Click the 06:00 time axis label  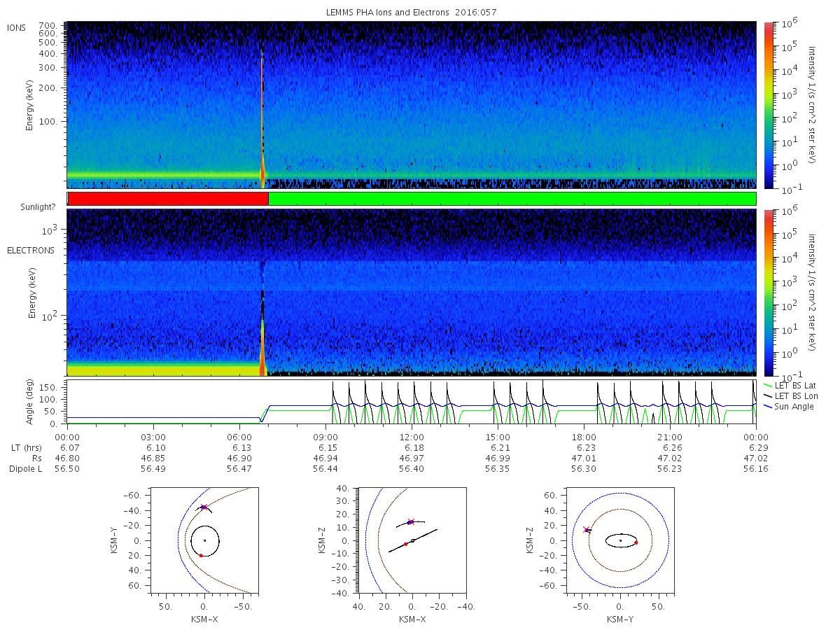tap(239, 436)
